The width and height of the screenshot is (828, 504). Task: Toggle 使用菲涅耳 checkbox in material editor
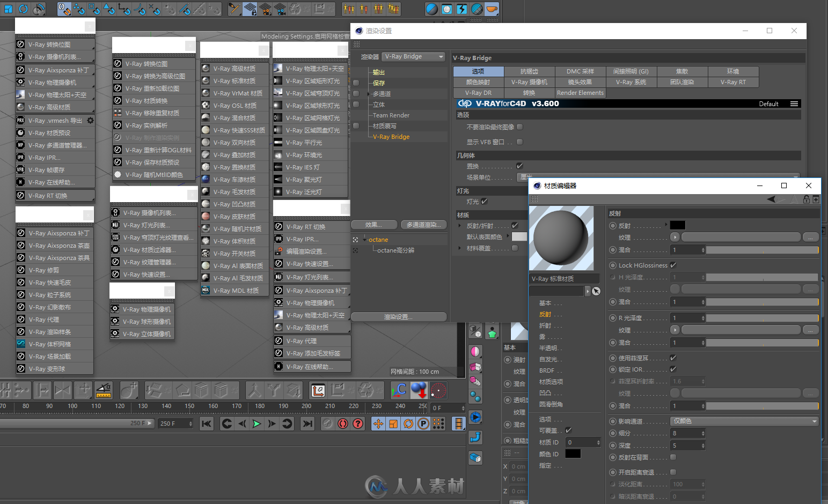coord(673,358)
